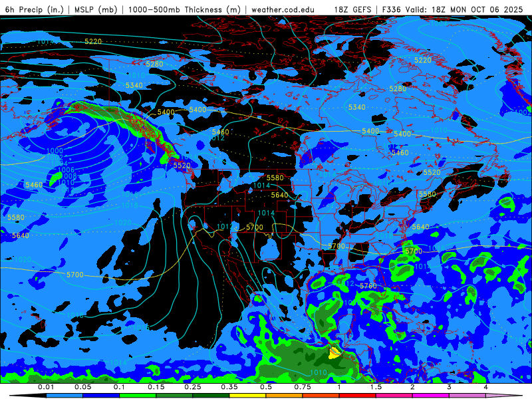This screenshot has height=399, width=532.
Task: Click the 'MSLP (mb)' header label
Action: 96,9
